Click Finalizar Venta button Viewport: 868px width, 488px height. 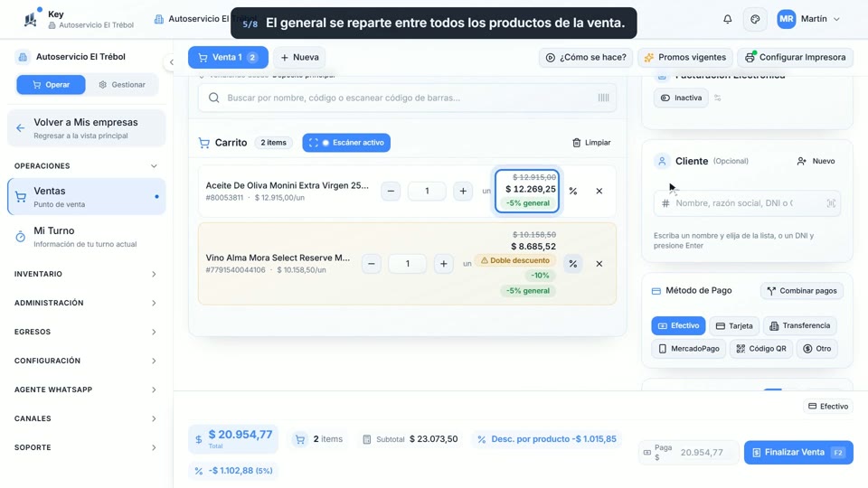point(798,452)
